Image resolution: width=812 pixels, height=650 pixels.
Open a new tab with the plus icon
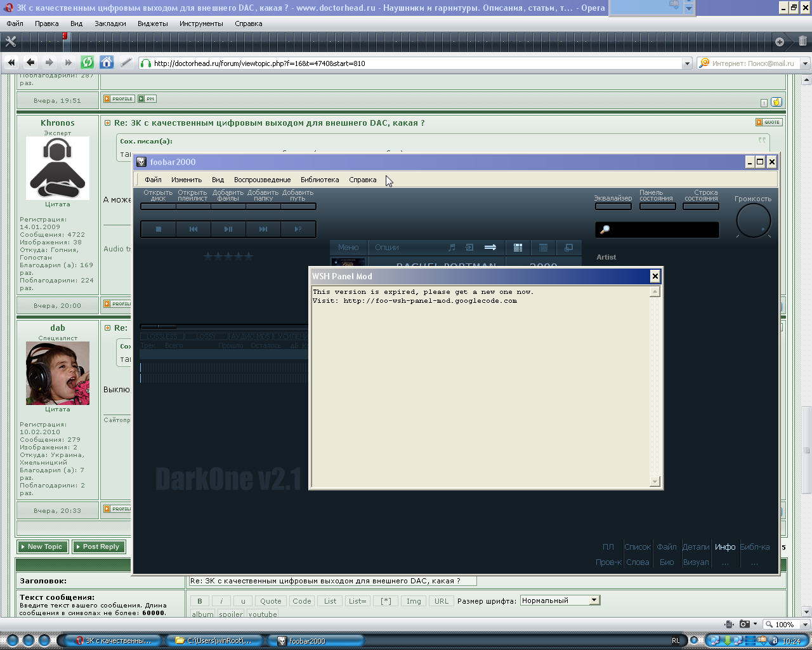tap(780, 41)
